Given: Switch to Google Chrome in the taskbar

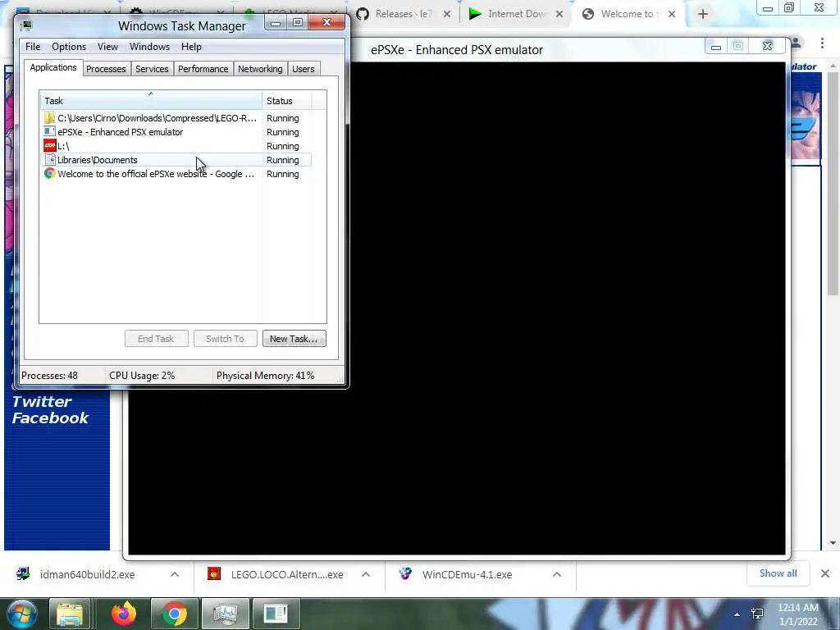Looking at the screenshot, I should pos(174,614).
